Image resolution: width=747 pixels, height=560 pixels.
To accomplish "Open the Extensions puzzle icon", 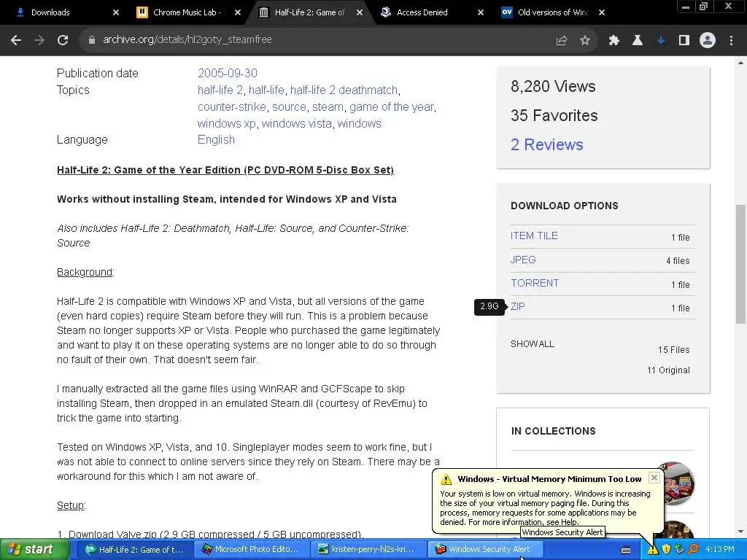I will pos(614,41).
